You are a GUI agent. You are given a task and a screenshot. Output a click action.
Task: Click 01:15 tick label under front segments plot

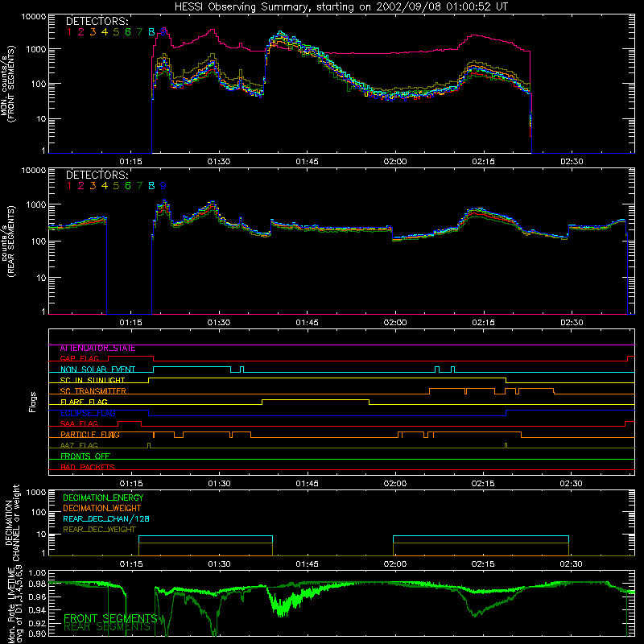(x=130, y=162)
